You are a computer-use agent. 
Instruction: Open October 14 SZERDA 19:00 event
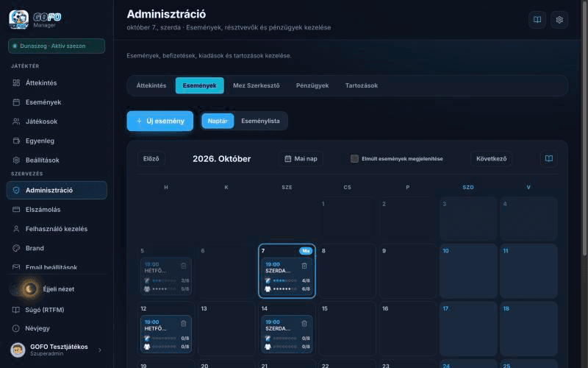pyautogui.click(x=287, y=334)
